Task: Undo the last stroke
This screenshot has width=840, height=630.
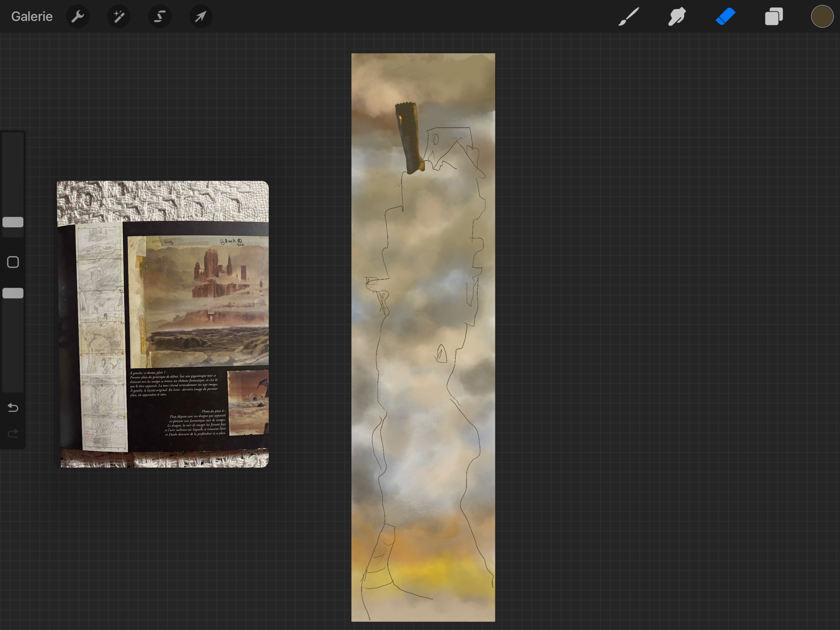Action: [x=13, y=408]
